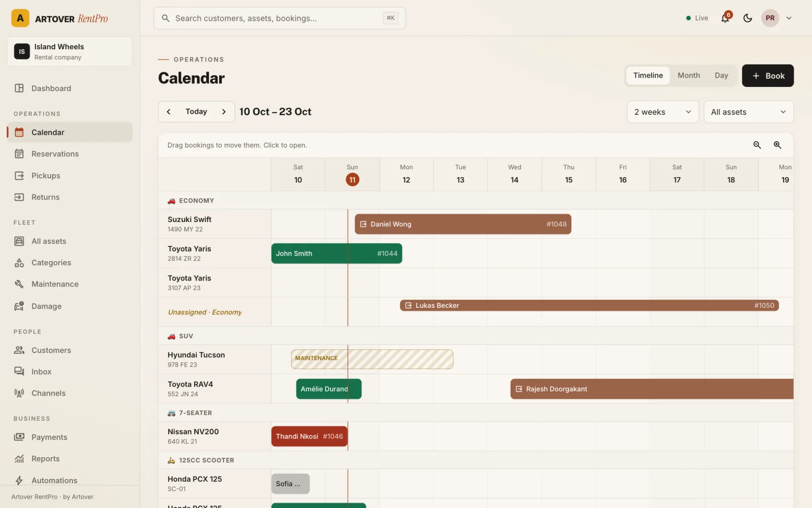The height and width of the screenshot is (508, 812).
Task: Open Pickups in the sidebar
Action: 70,176
